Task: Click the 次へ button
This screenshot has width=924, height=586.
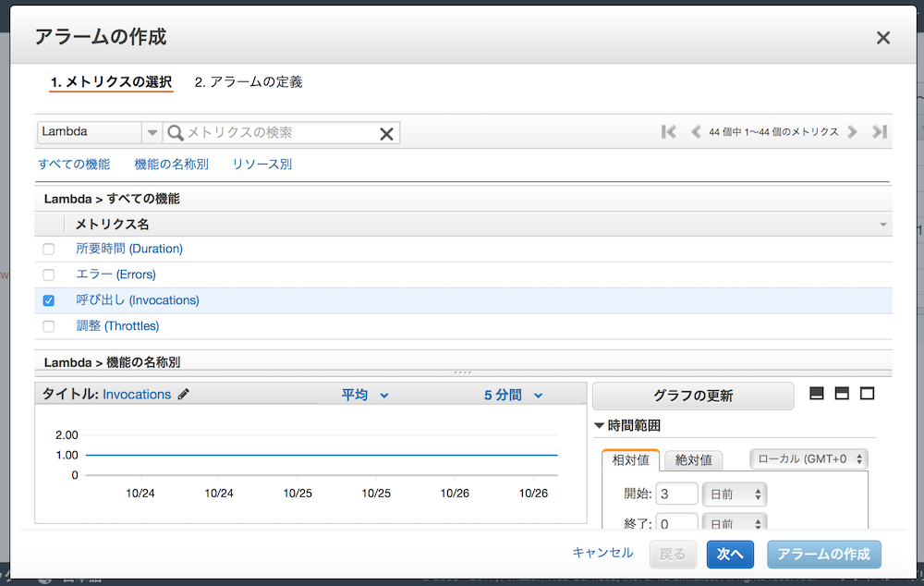Action: point(730,554)
